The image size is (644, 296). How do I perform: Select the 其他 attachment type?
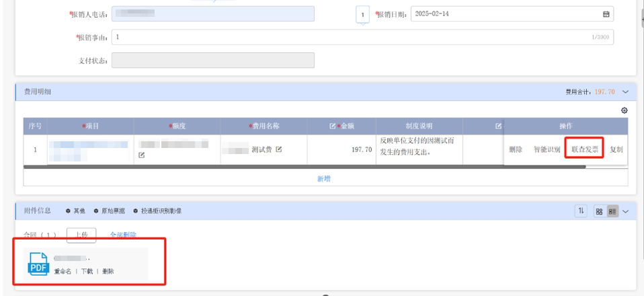73,212
